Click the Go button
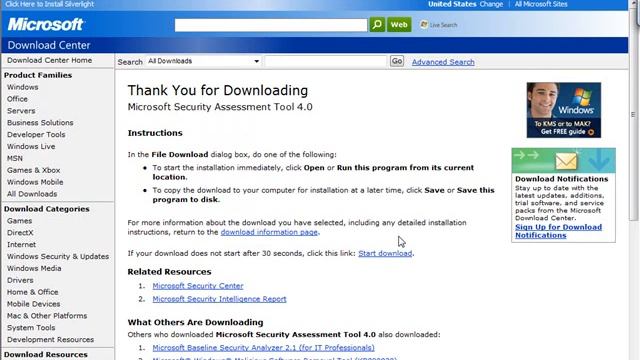 pyautogui.click(x=397, y=61)
